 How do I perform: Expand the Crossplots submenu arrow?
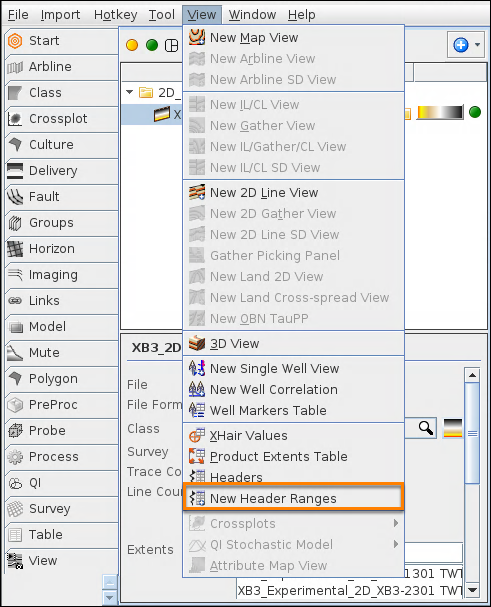[x=396, y=523]
